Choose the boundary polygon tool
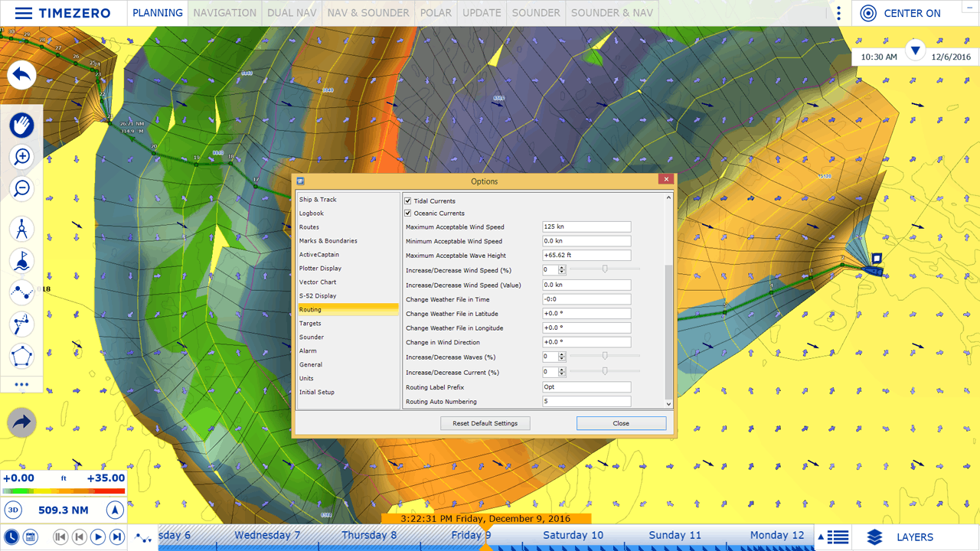Viewport: 980px width, 551px height. point(22,356)
